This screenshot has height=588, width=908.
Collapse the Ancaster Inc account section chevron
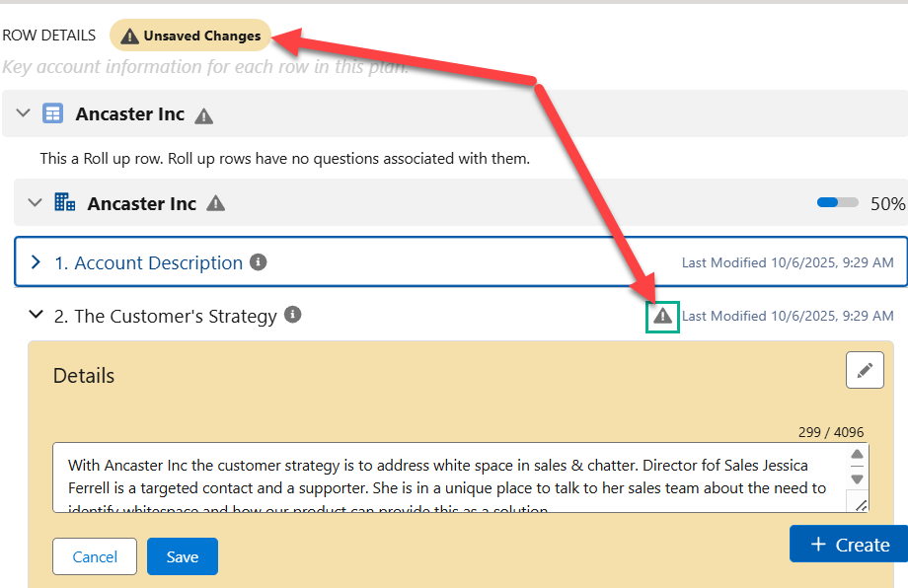pos(36,203)
